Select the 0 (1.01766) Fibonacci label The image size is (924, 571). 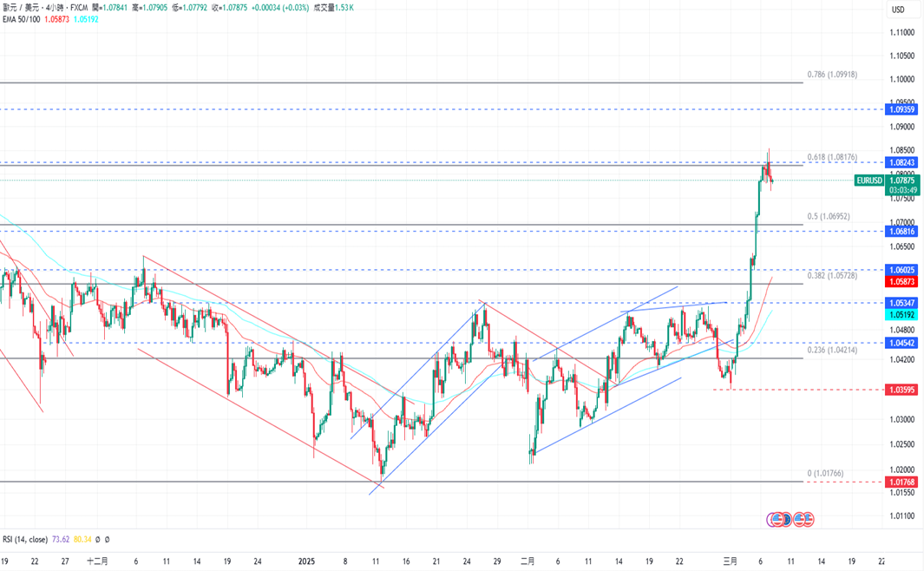pos(825,474)
